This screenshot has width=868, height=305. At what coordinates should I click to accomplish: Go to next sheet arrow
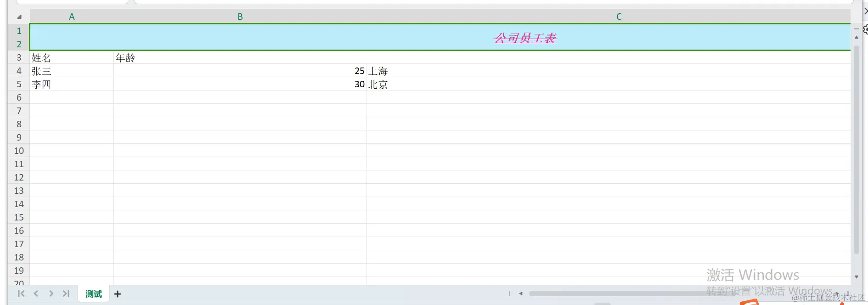pos(51,294)
